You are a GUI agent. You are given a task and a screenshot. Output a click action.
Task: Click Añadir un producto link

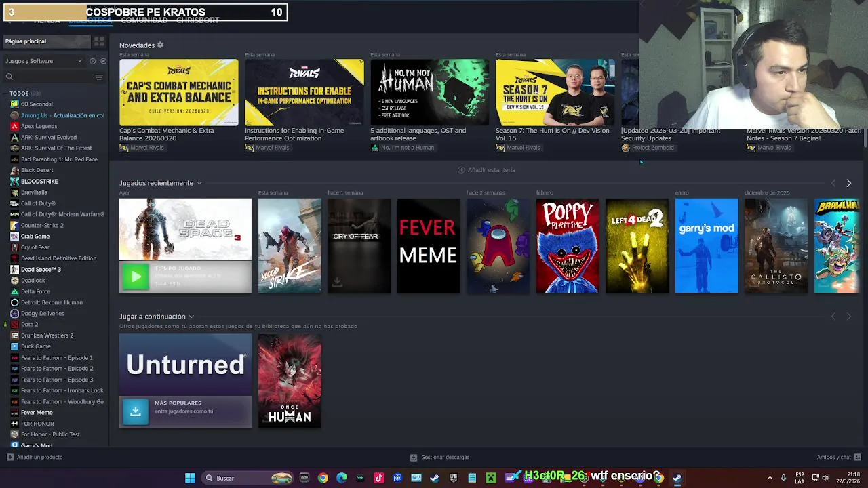(x=39, y=457)
